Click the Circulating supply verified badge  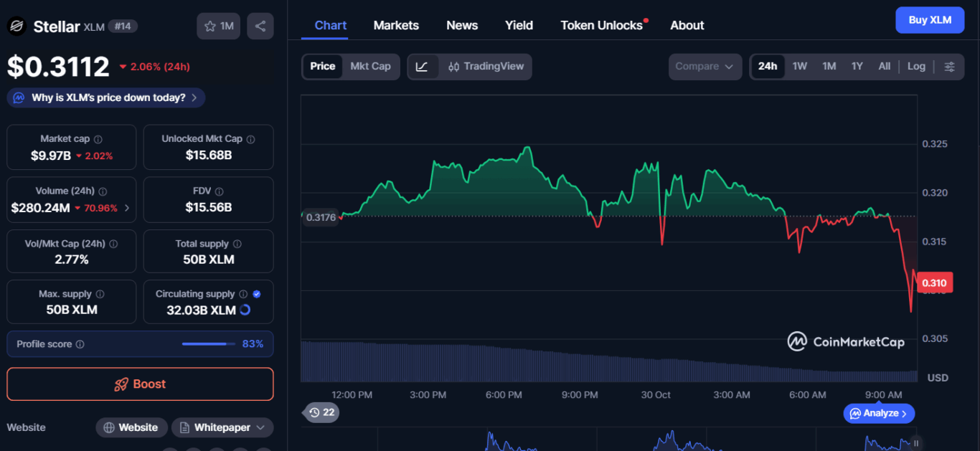(257, 294)
